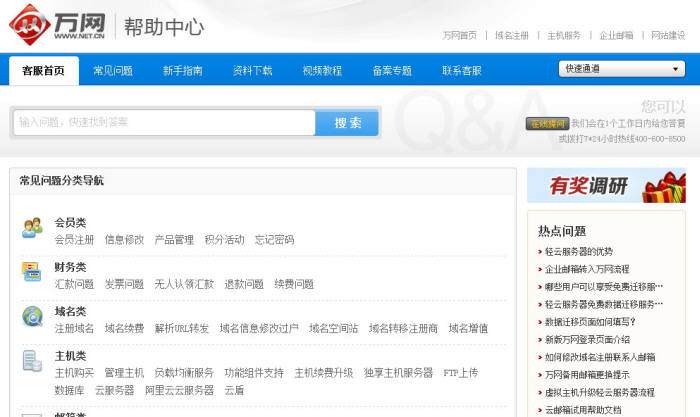
Task: Open the 功能组件支持 link
Action: (x=254, y=373)
